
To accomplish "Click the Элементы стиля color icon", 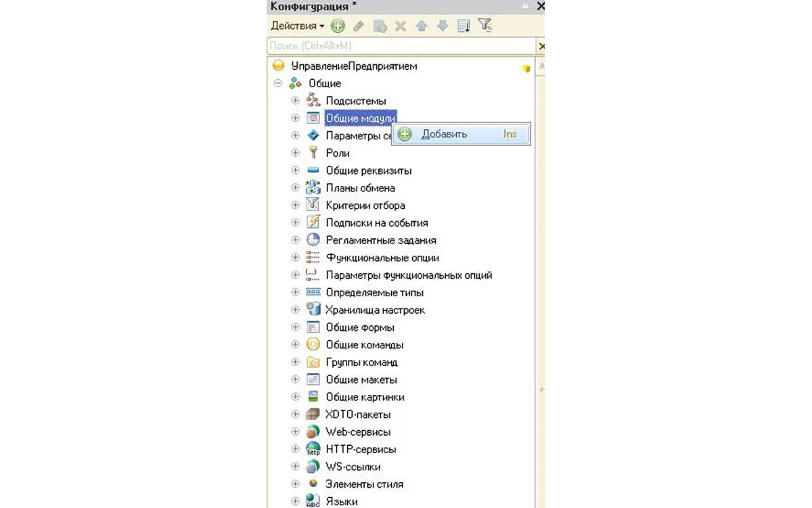I will (313, 484).
